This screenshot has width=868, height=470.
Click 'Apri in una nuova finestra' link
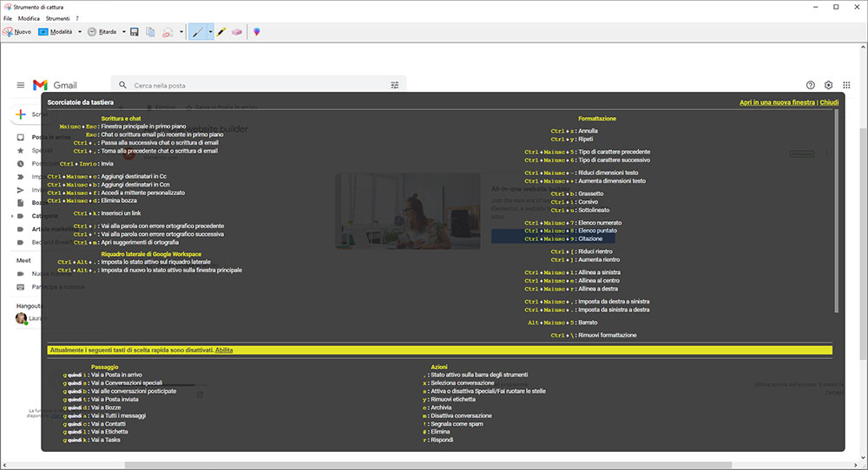click(x=777, y=102)
